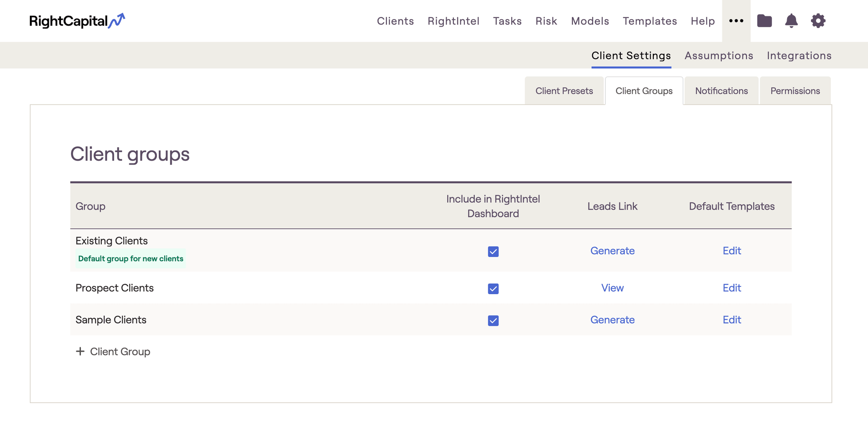Switch to the Assumptions section
This screenshot has height=429, width=868.
(719, 56)
